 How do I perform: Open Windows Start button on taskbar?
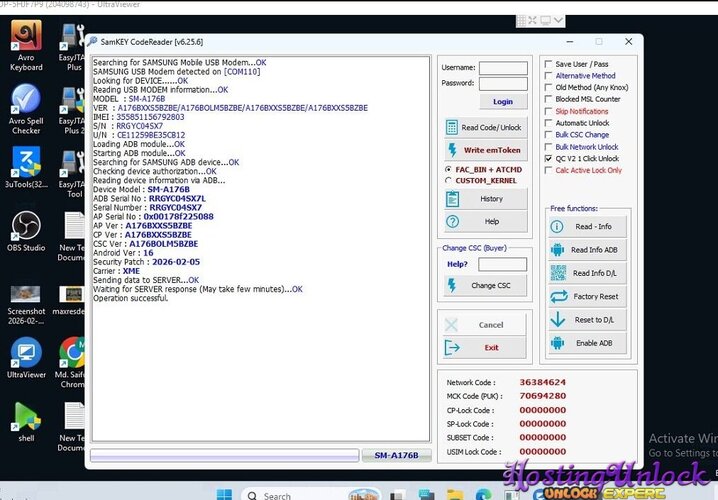tap(224, 495)
